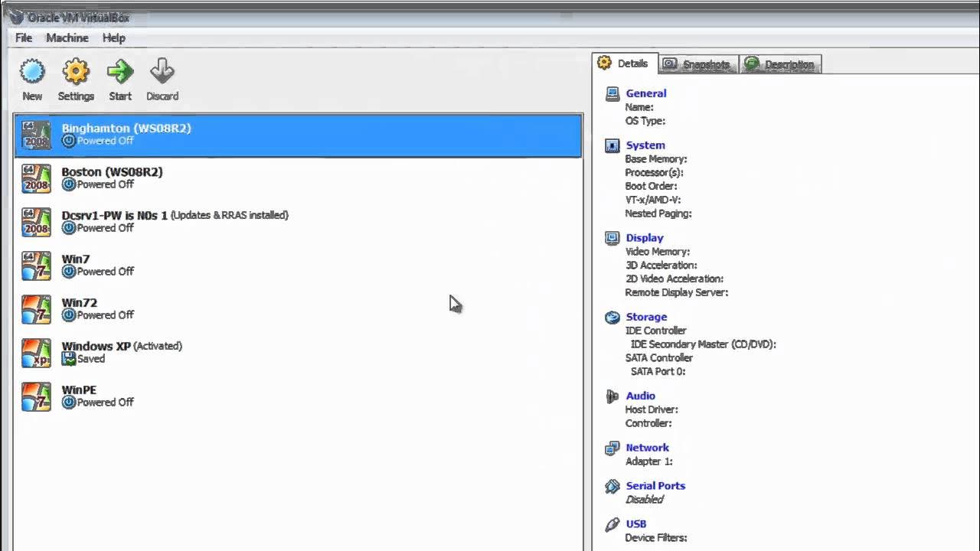Viewport: 980px width, 551px height.
Task: Select the WinPE virtual machine name
Action: [79, 390]
